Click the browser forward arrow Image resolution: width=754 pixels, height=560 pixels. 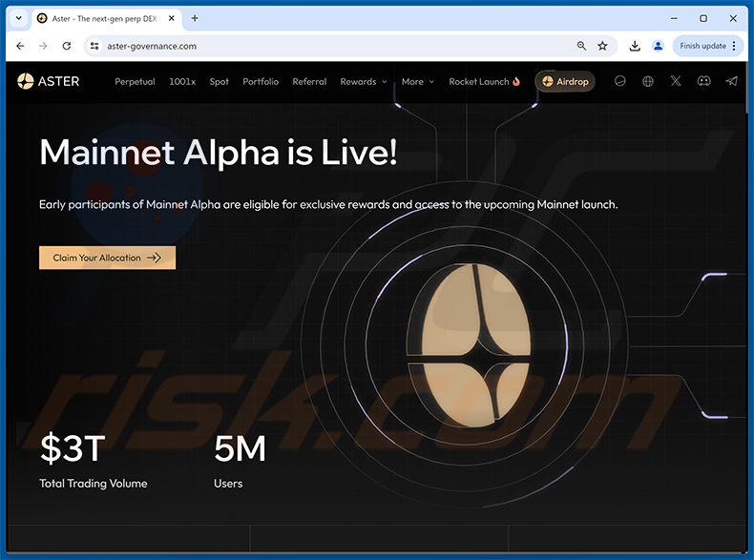coord(43,46)
